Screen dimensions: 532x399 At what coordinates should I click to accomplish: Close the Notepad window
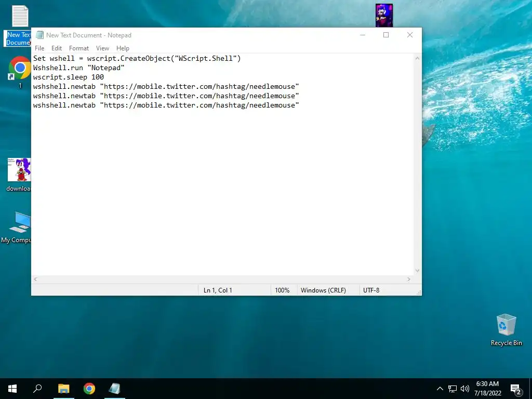point(410,35)
